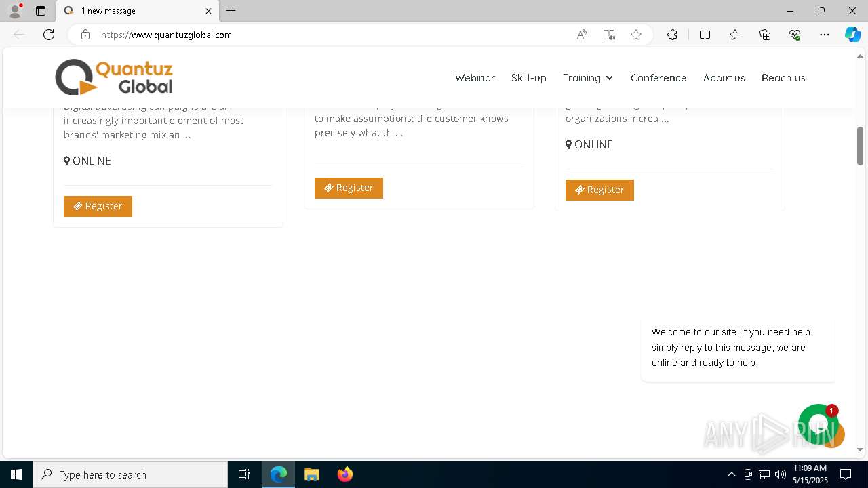Open the browser Extensions icon
868x488 pixels.
pyautogui.click(x=672, y=35)
